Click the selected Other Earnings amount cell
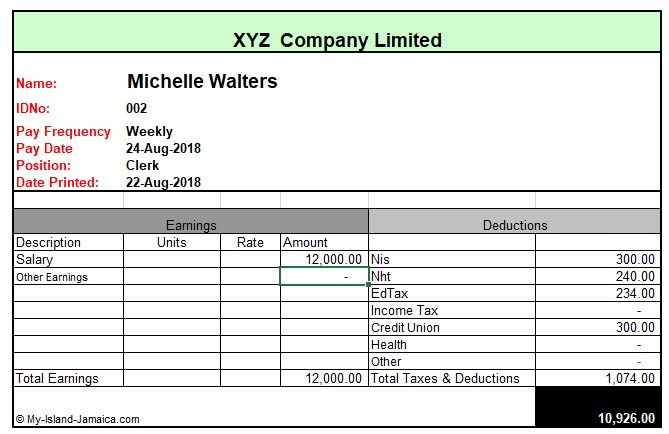The width and height of the screenshot is (669, 434). point(324,276)
